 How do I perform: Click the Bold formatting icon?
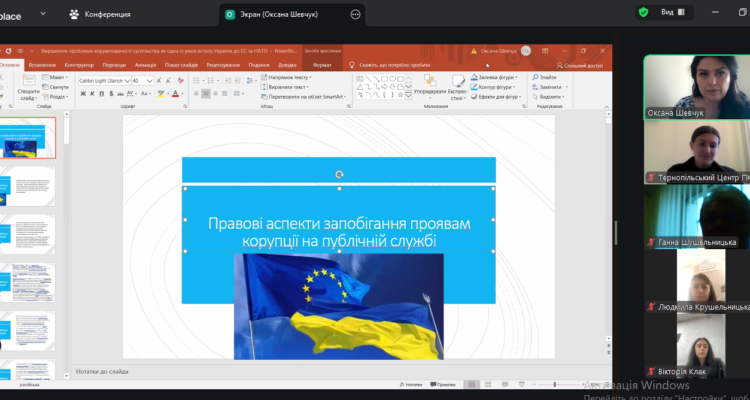[84, 93]
